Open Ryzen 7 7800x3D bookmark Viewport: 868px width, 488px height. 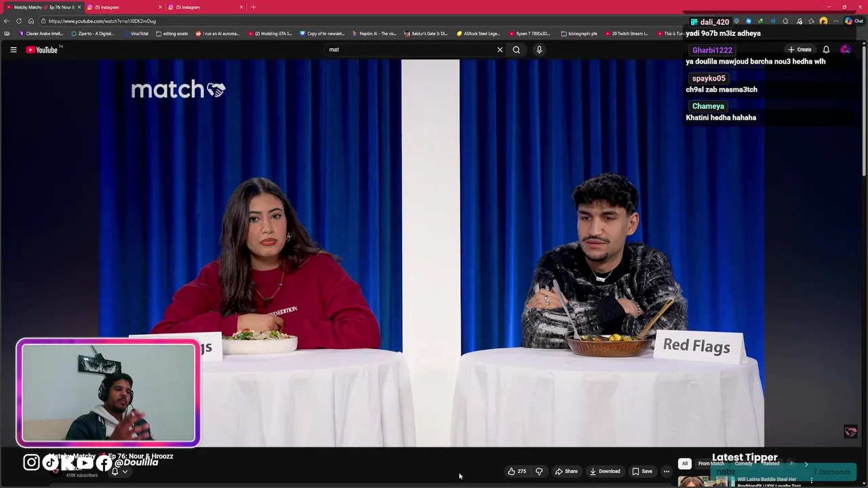tap(531, 33)
